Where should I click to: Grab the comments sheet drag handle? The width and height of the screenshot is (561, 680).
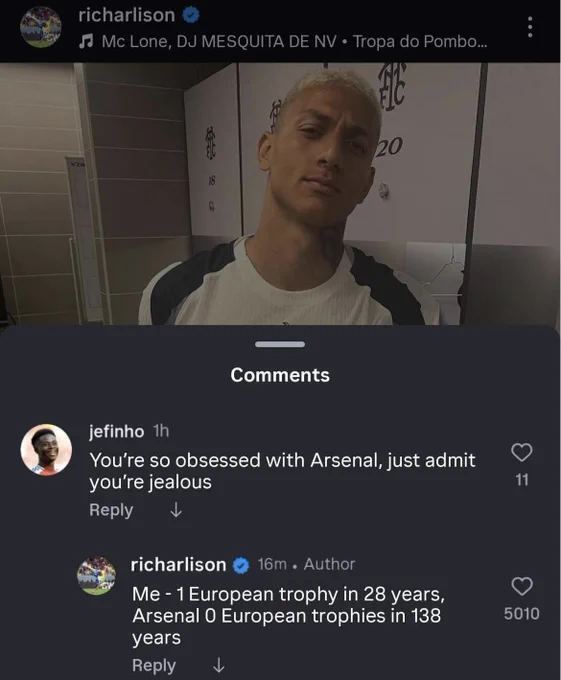(280, 344)
